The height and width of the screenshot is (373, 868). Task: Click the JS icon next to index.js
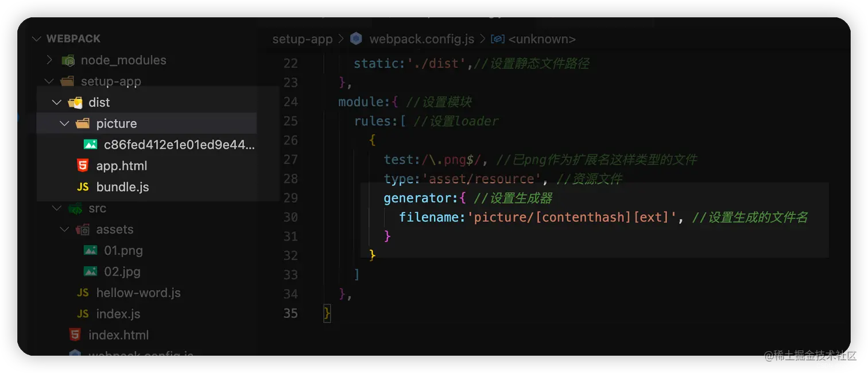click(x=83, y=314)
